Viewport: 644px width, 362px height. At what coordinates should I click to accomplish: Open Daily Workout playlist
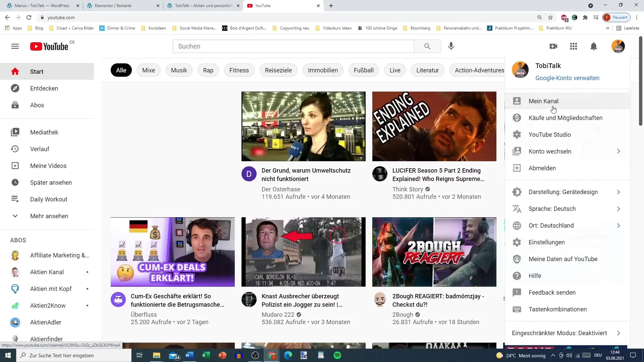pyautogui.click(x=47, y=199)
